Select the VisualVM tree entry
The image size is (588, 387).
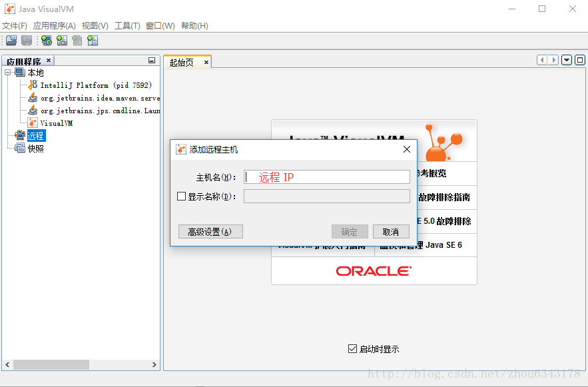[56, 123]
